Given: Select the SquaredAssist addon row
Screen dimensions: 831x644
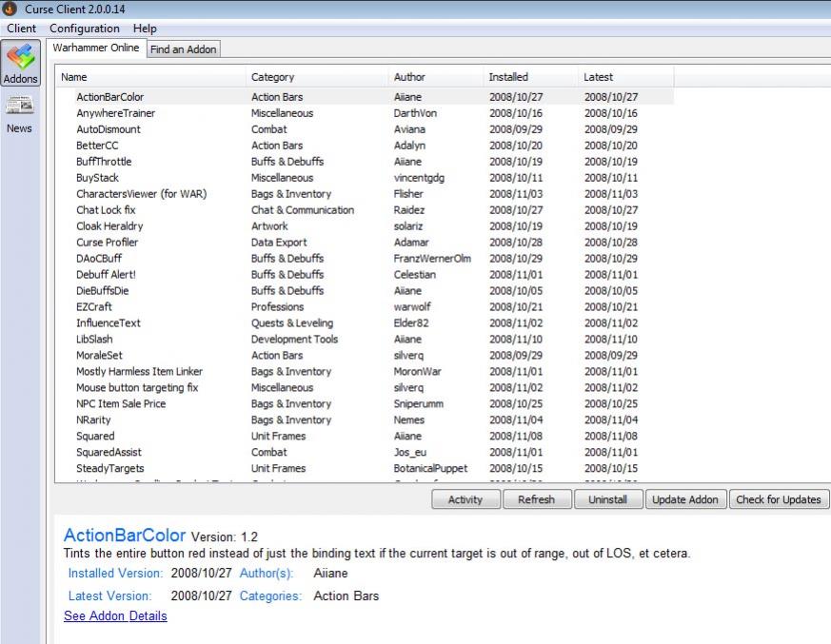Looking at the screenshot, I should pos(365,452).
